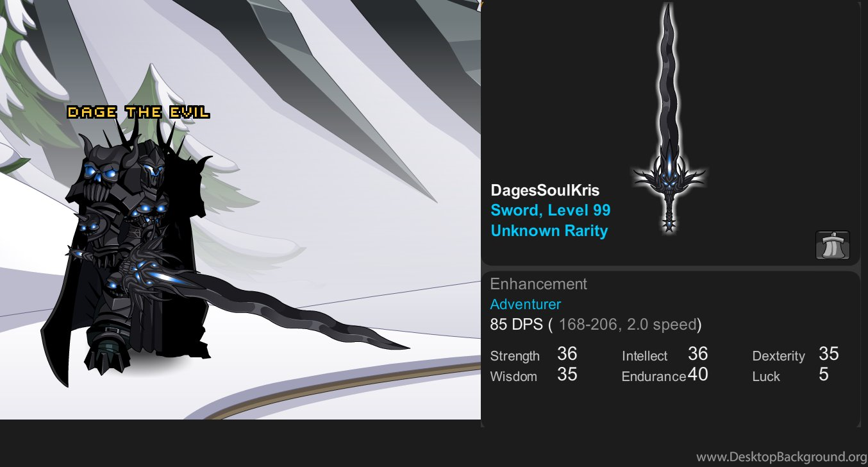Click the DagesSoulKris sword preview image
This screenshot has height=467, width=868.
pos(669,119)
